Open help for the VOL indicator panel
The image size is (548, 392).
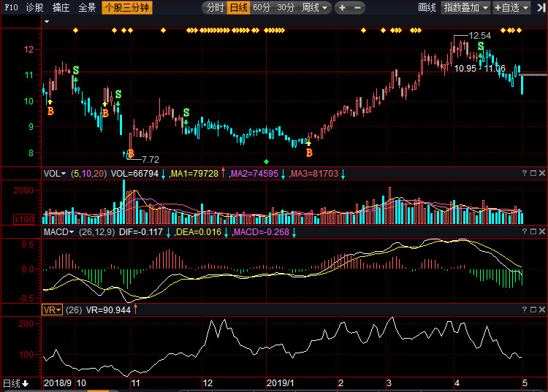[x=524, y=173]
